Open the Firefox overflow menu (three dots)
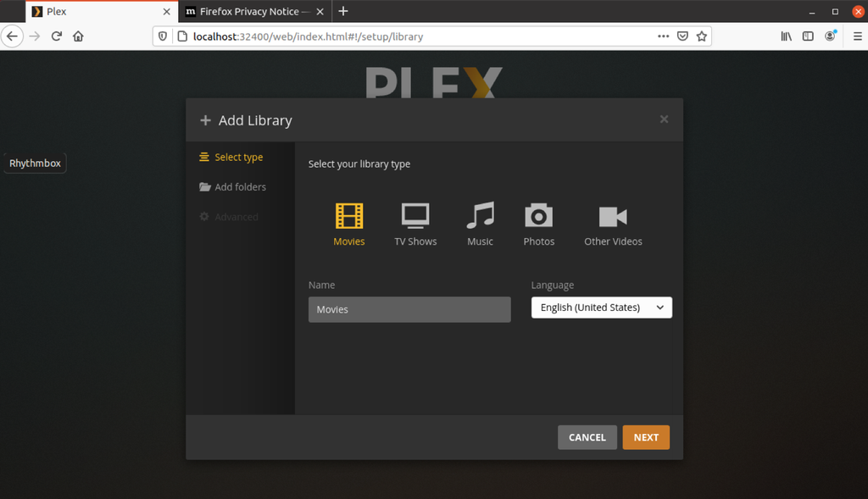The height and width of the screenshot is (499, 868). (x=663, y=36)
